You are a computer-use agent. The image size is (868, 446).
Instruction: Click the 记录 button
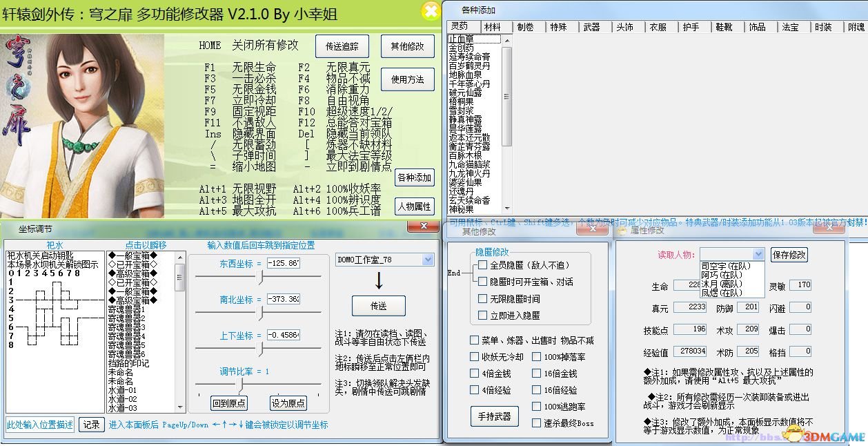click(91, 425)
